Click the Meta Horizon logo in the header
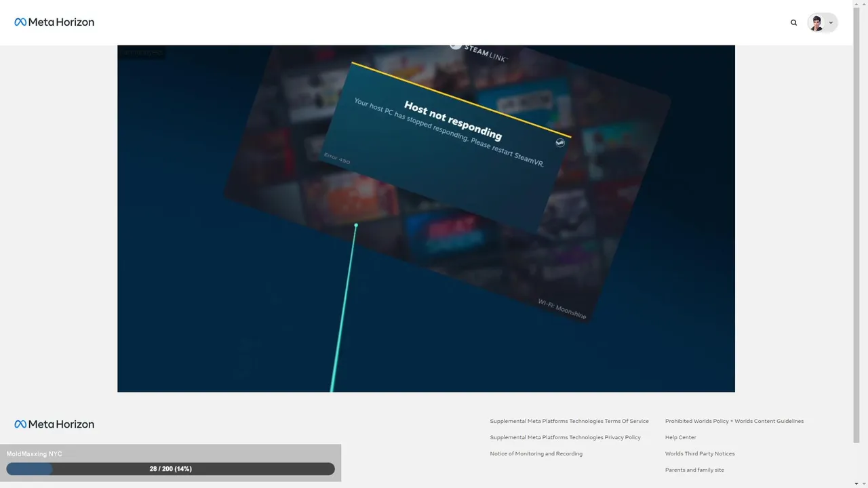Image resolution: width=868 pixels, height=488 pixels. [54, 22]
